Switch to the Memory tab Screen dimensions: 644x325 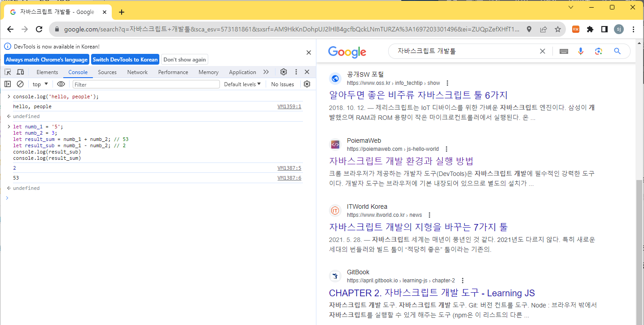pyautogui.click(x=209, y=72)
